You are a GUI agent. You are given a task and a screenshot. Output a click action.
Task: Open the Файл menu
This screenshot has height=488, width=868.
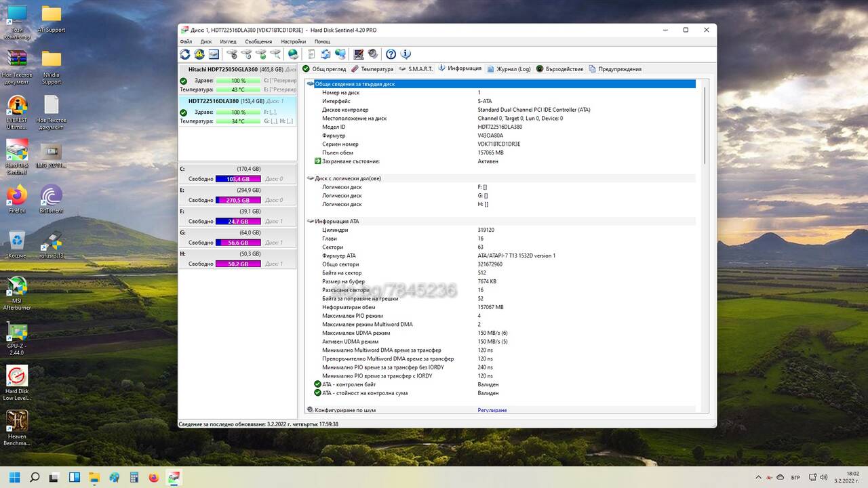(186, 41)
